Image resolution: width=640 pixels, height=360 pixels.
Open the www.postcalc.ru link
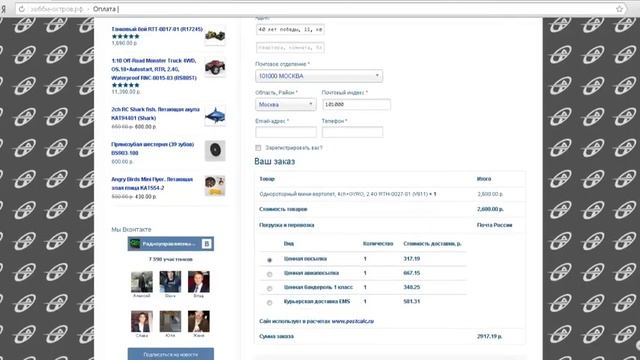pos(353,321)
